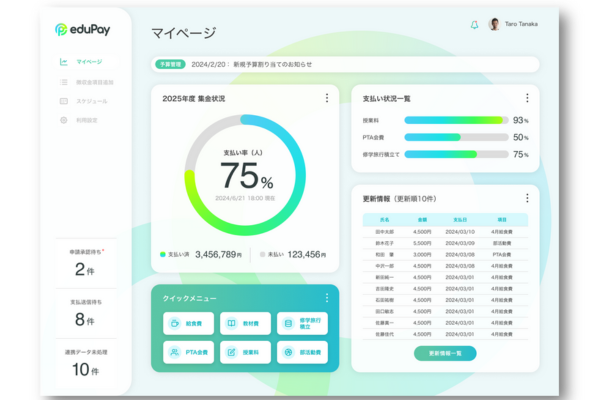Screen dimensions: 600x400
Task: Open three-dot menu on 更新情報 card
Action: pos(527,198)
